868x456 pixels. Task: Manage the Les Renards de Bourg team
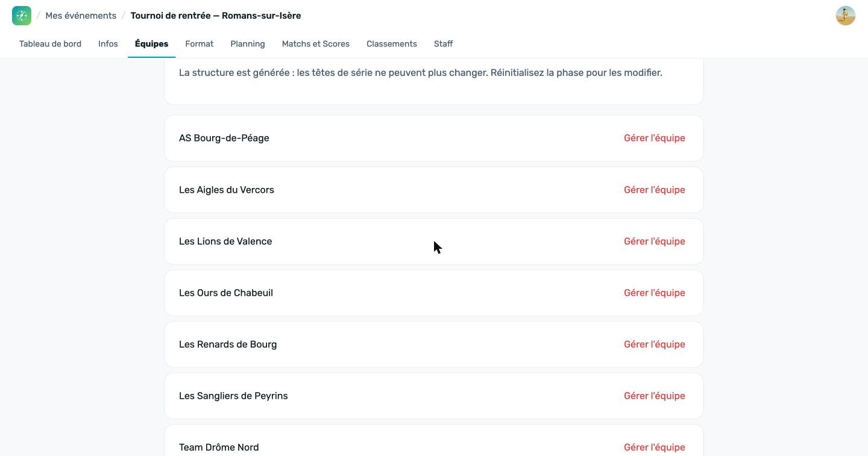pos(655,345)
